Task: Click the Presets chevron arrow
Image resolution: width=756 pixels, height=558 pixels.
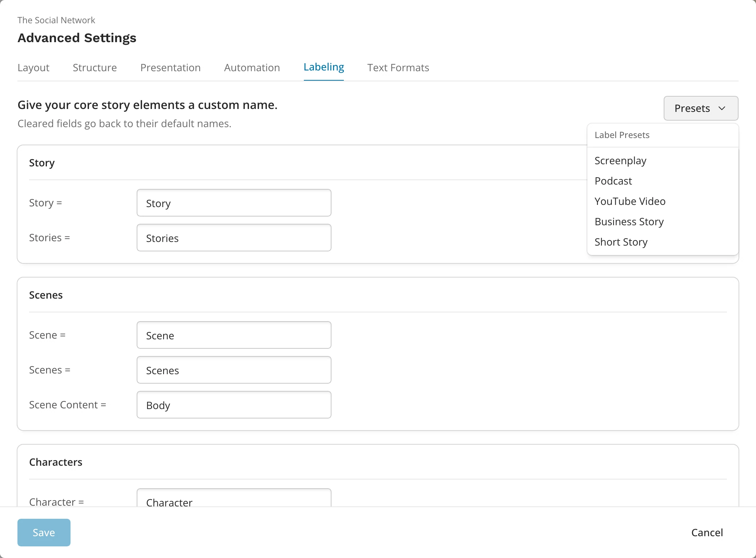Action: click(722, 108)
